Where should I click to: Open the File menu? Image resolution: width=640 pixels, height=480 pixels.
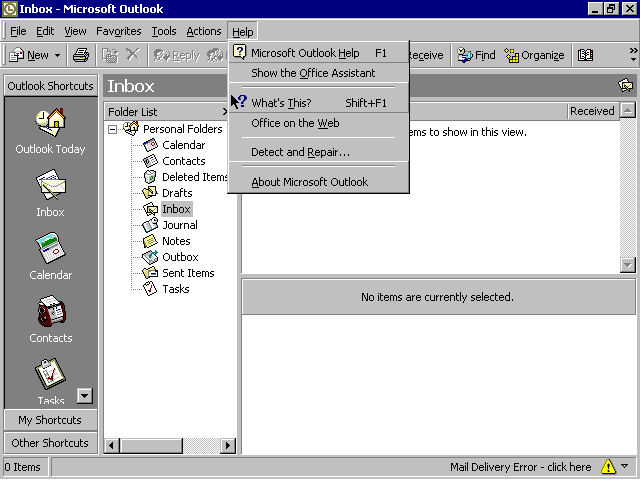18,31
